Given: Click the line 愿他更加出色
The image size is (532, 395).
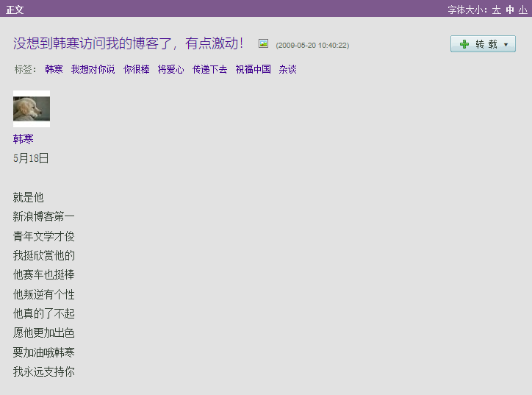Looking at the screenshot, I should [x=44, y=332].
